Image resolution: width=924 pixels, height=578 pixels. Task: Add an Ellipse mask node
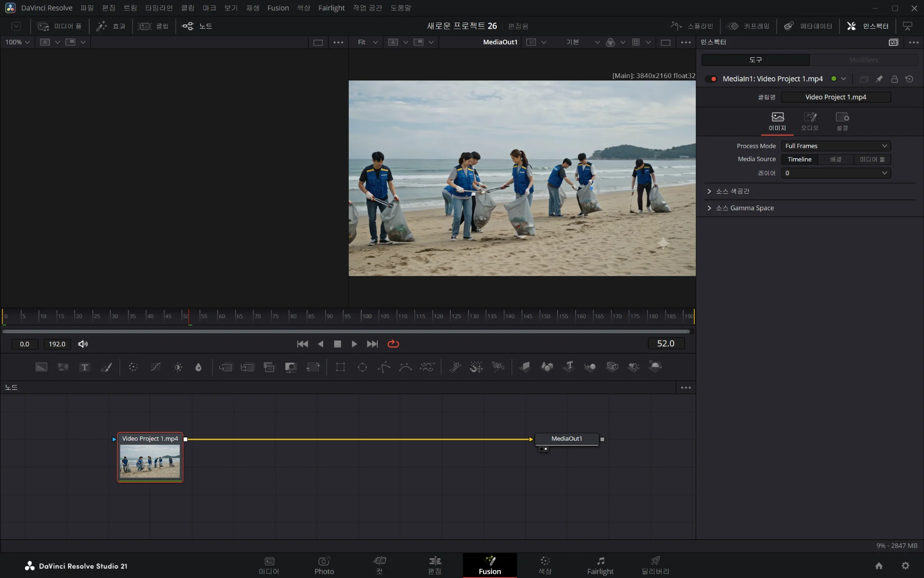[x=363, y=367]
